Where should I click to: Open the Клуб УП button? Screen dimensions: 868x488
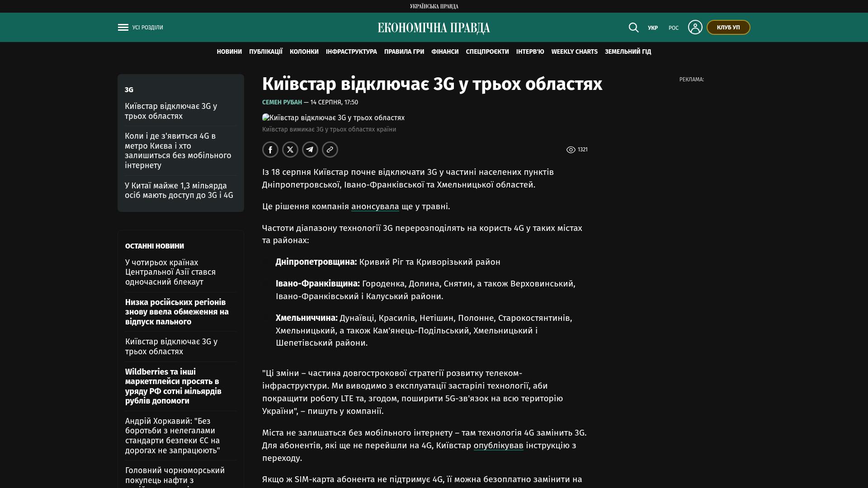(x=728, y=28)
